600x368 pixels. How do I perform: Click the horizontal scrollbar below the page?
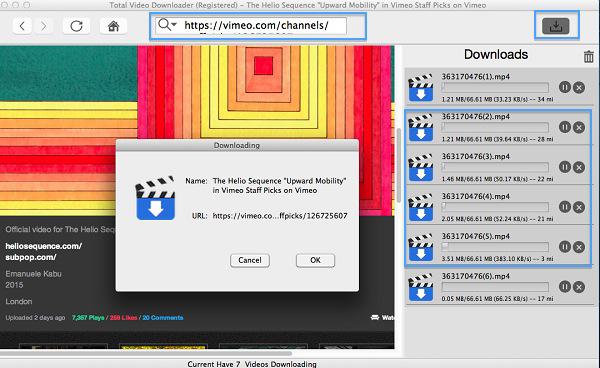pos(145,353)
